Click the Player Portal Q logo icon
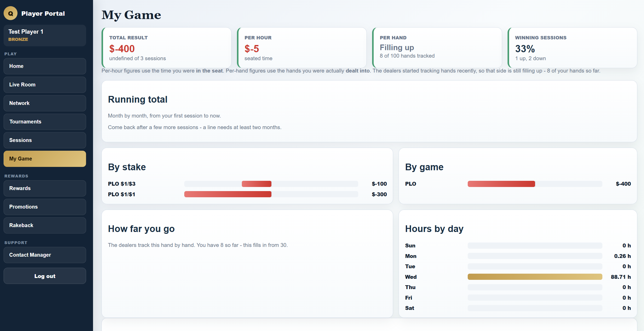 [x=11, y=13]
